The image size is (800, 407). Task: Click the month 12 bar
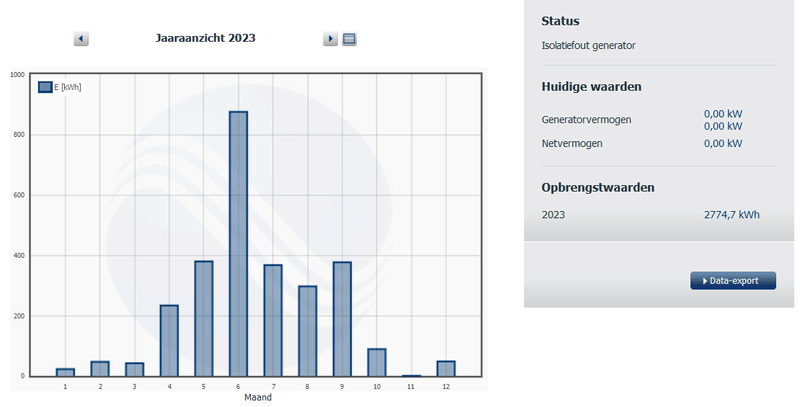pyautogui.click(x=446, y=369)
